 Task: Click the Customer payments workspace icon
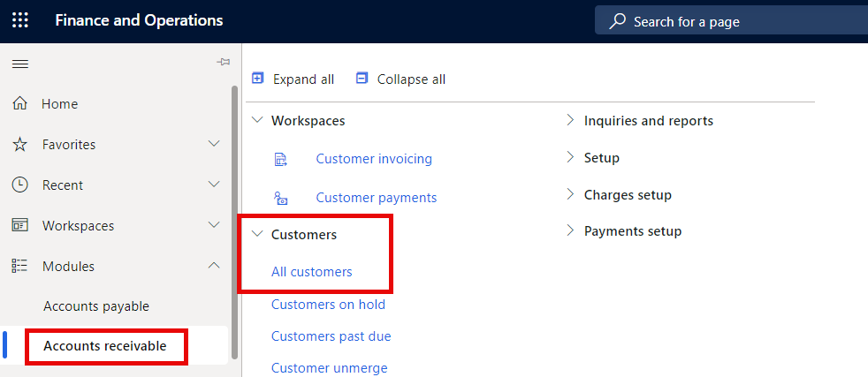[281, 198]
